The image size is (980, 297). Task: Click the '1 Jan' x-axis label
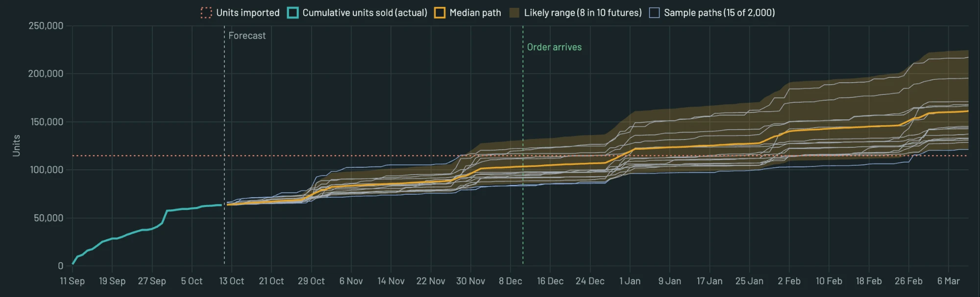point(630,281)
